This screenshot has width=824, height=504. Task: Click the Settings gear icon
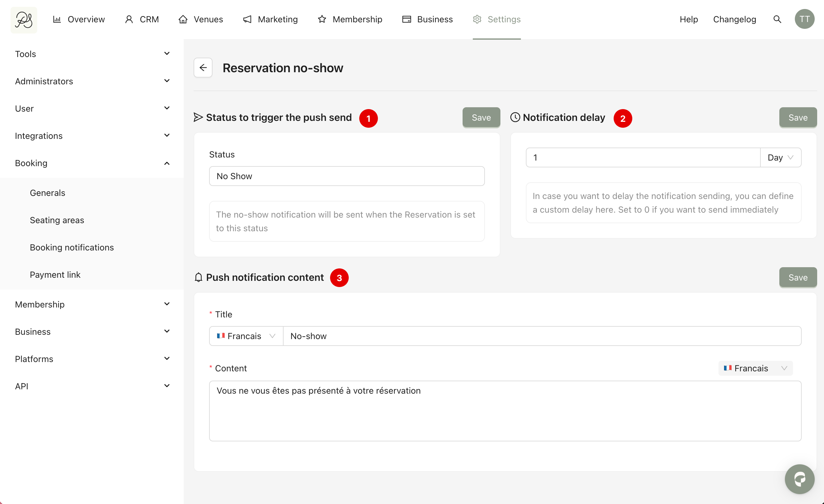477,20
